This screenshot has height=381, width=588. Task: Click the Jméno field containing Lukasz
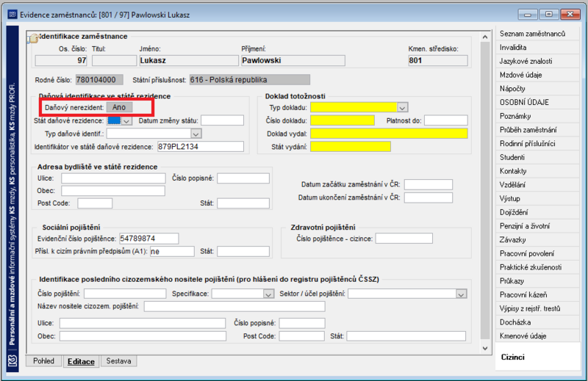[x=189, y=61]
